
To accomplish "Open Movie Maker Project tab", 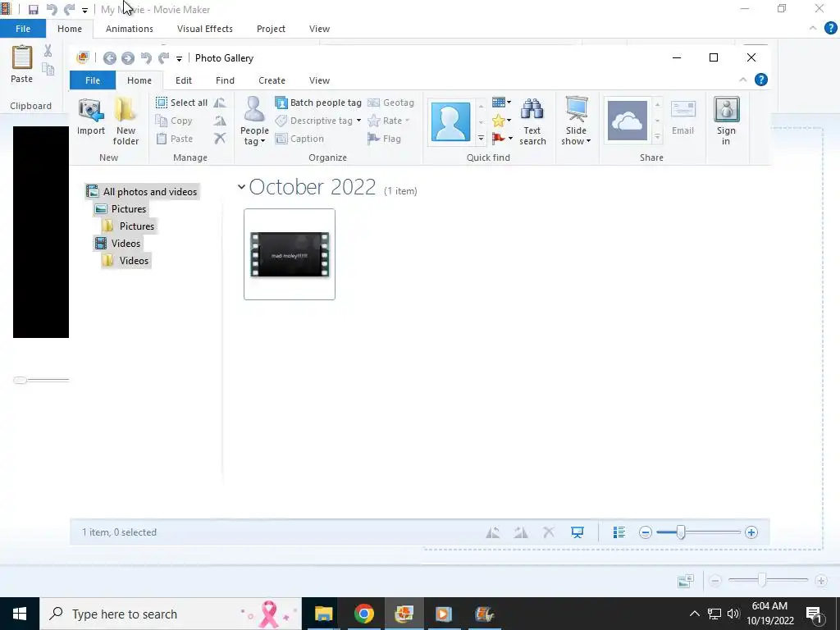I will [x=271, y=29].
